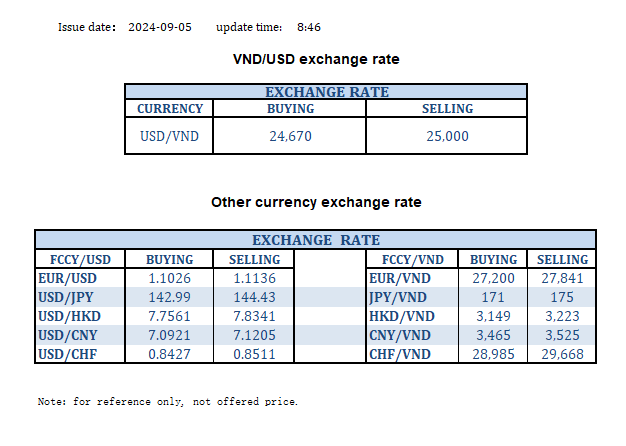Select the USD/CHF buying value 0.8427

click(170, 352)
